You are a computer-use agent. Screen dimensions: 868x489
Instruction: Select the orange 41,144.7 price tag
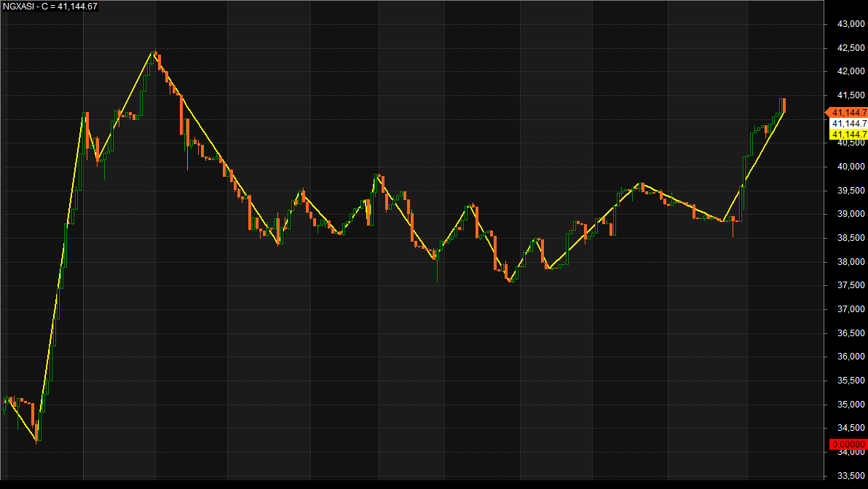pyautogui.click(x=848, y=112)
